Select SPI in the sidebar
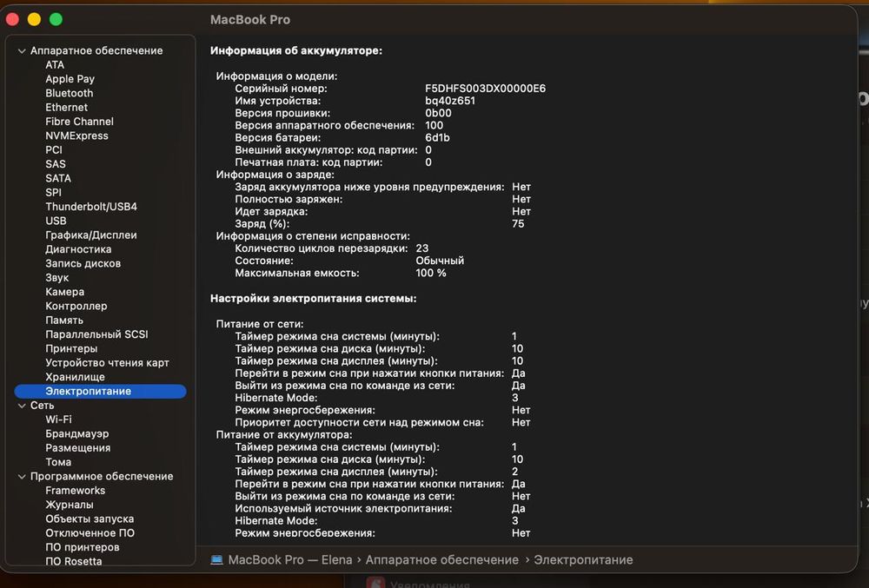 coord(53,193)
